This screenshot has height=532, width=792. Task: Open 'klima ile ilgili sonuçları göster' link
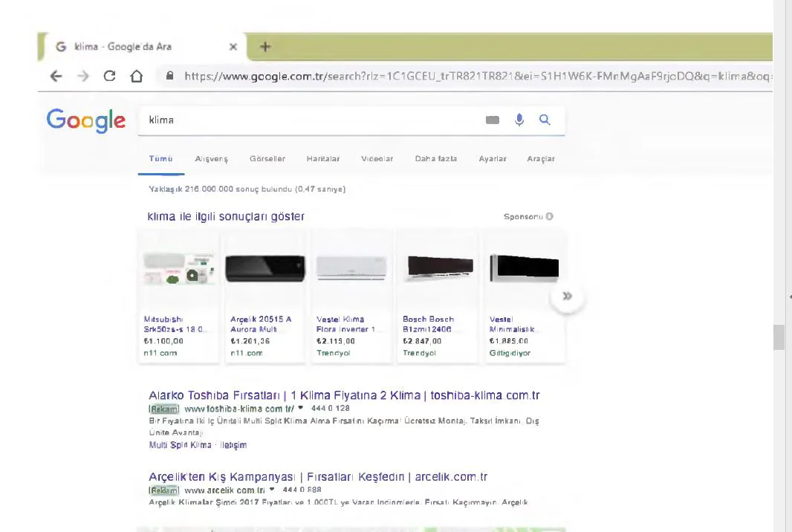click(x=226, y=216)
